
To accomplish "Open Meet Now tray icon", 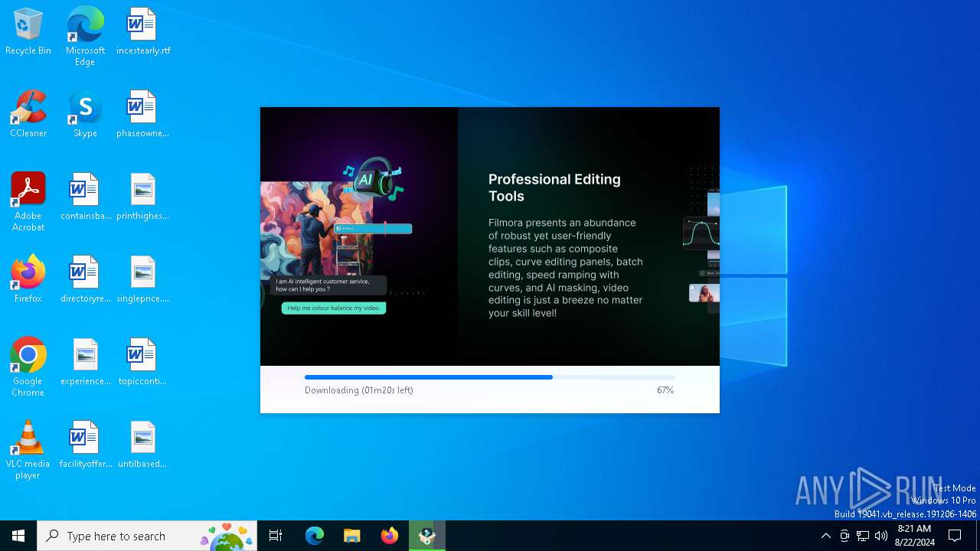I will click(844, 536).
